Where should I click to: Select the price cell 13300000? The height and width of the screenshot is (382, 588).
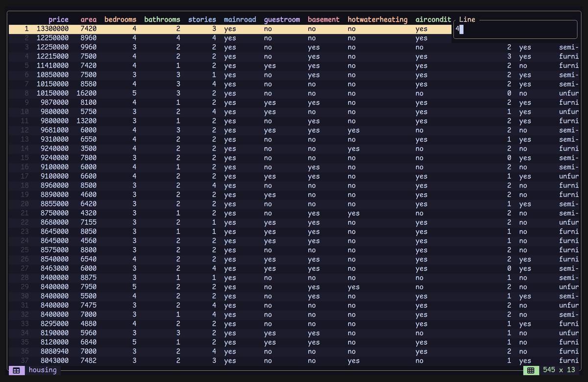click(x=52, y=29)
